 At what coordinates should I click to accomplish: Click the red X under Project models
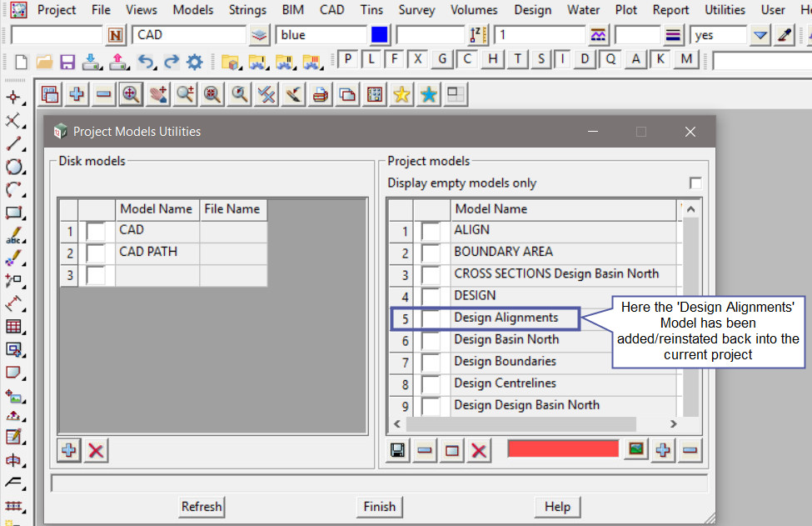click(x=479, y=451)
